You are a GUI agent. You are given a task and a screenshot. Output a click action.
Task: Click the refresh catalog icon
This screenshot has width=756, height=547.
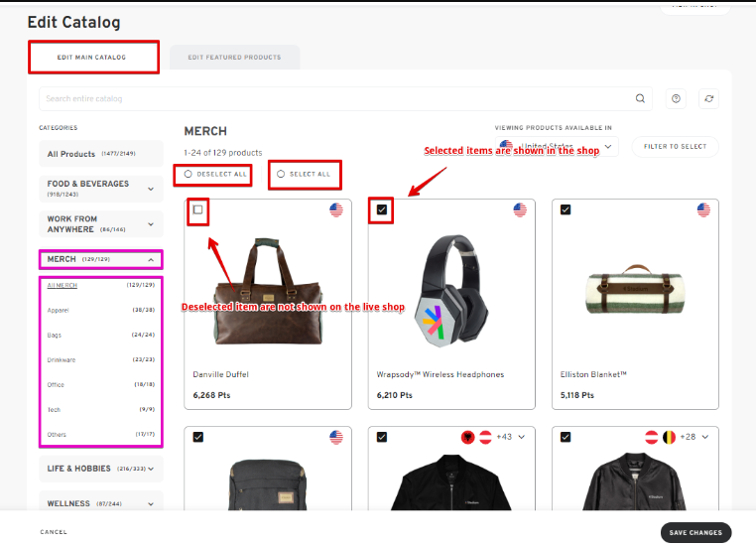click(x=707, y=98)
